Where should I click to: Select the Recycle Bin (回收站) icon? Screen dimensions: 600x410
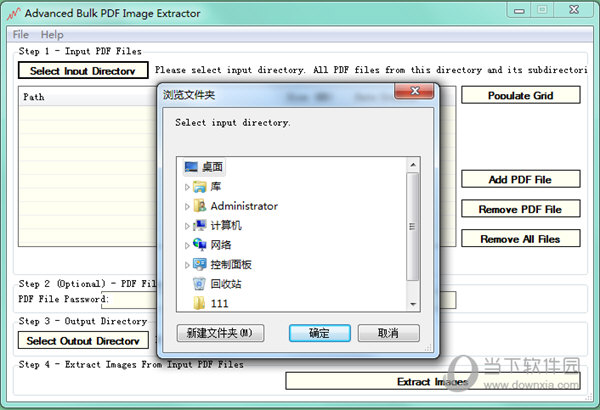(x=199, y=284)
